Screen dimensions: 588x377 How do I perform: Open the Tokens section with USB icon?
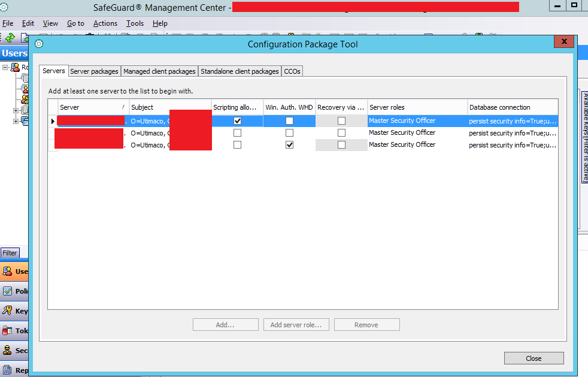click(7, 331)
